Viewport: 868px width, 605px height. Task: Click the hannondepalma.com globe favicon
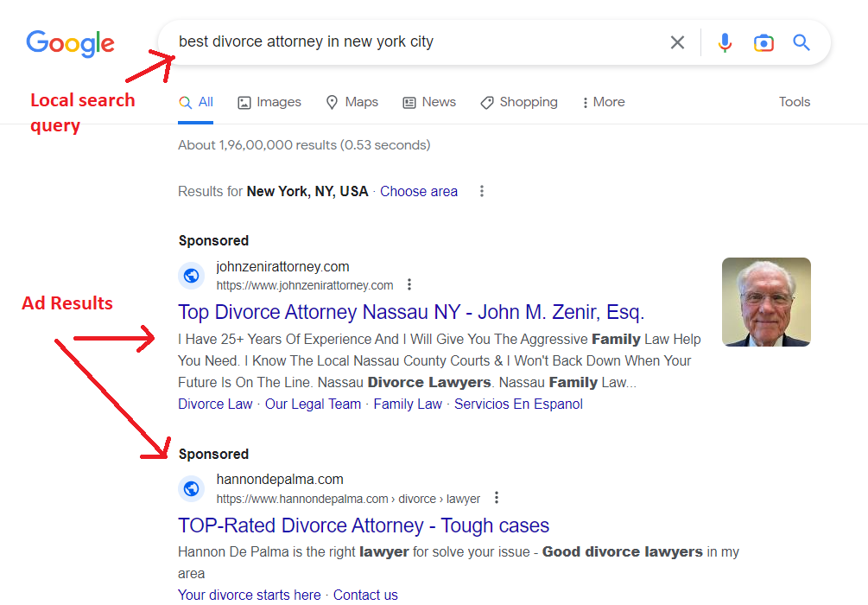click(192, 488)
